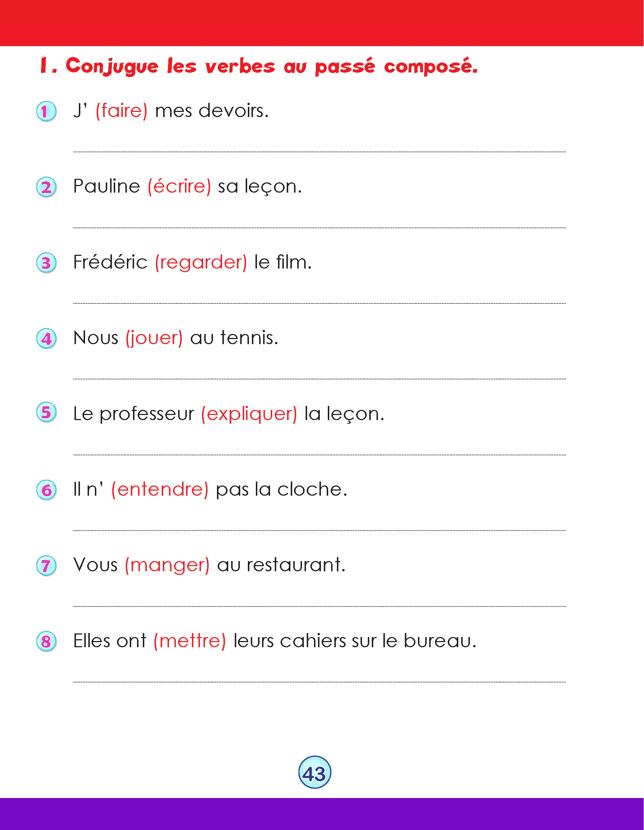The width and height of the screenshot is (644, 830).
Task: Select the red verb '(expliquer)'
Action: tap(249, 414)
